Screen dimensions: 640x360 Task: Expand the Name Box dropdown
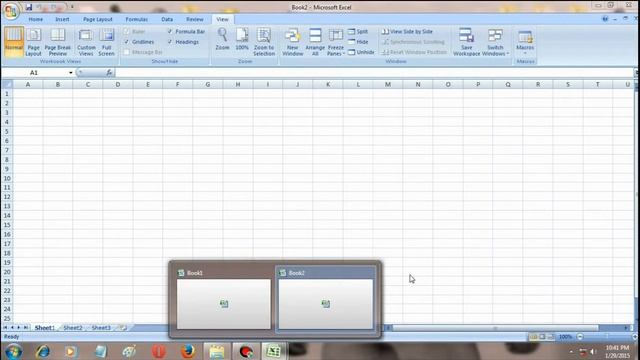point(71,73)
